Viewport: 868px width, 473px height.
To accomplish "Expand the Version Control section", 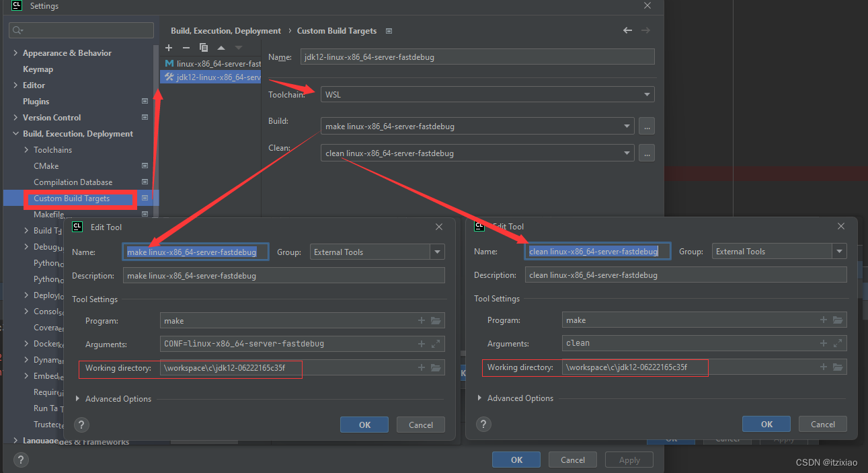I will point(15,118).
